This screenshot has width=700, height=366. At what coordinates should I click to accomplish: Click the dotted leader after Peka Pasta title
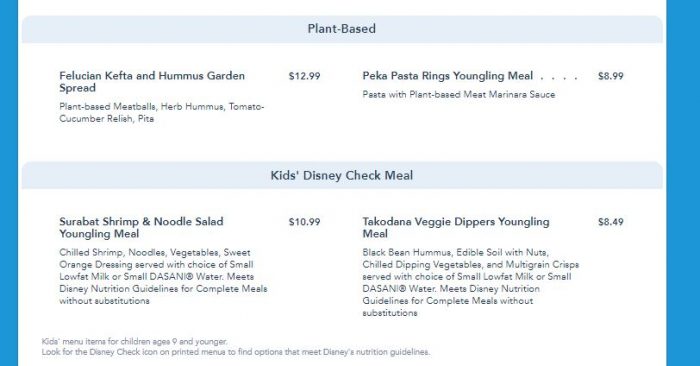pyautogui.click(x=559, y=78)
